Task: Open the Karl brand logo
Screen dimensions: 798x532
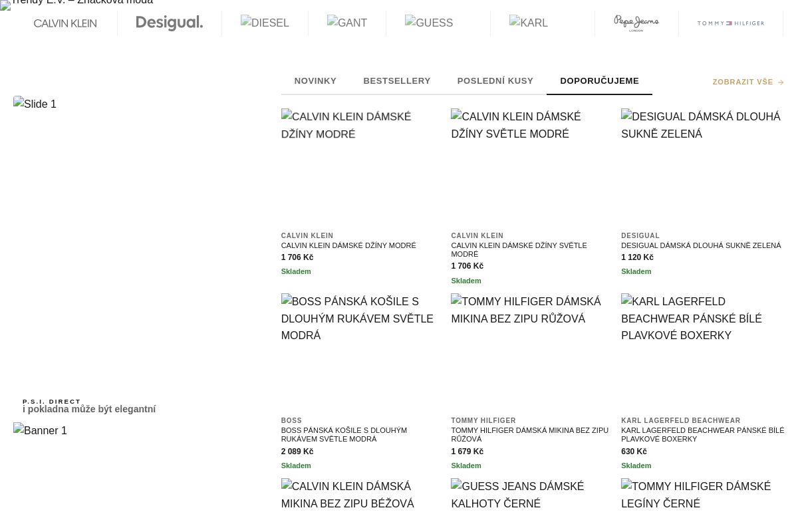Action: (529, 23)
